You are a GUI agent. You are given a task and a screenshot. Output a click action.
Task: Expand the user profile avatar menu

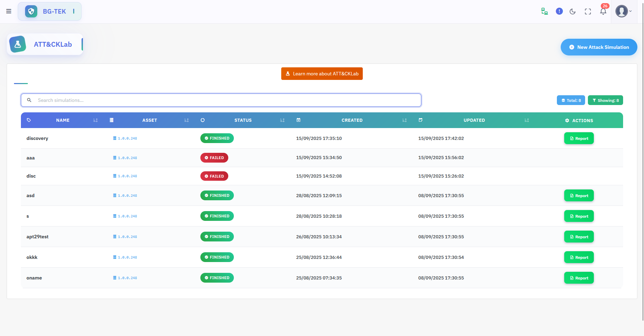point(623,11)
